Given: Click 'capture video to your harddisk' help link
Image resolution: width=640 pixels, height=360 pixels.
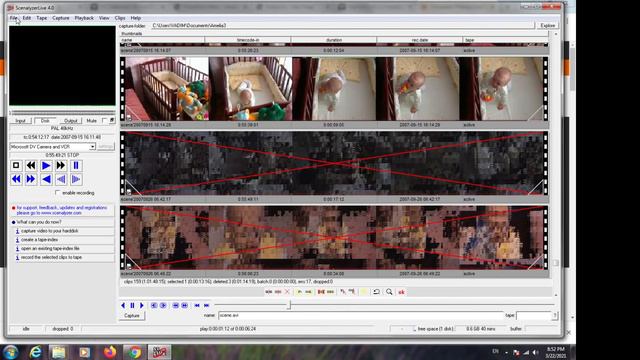Looking at the screenshot, I should click(49, 231).
